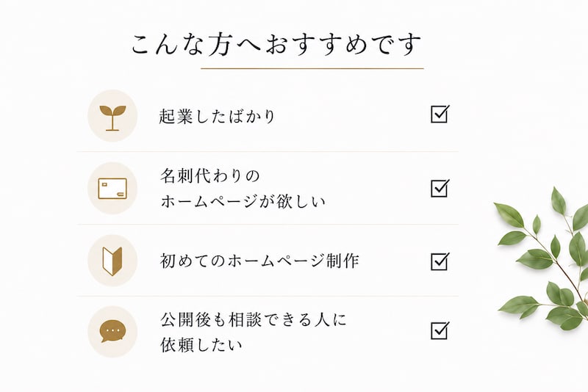The image size is (588, 392).
Task: Click the gold underline beneath the heading
Action: click(312, 68)
